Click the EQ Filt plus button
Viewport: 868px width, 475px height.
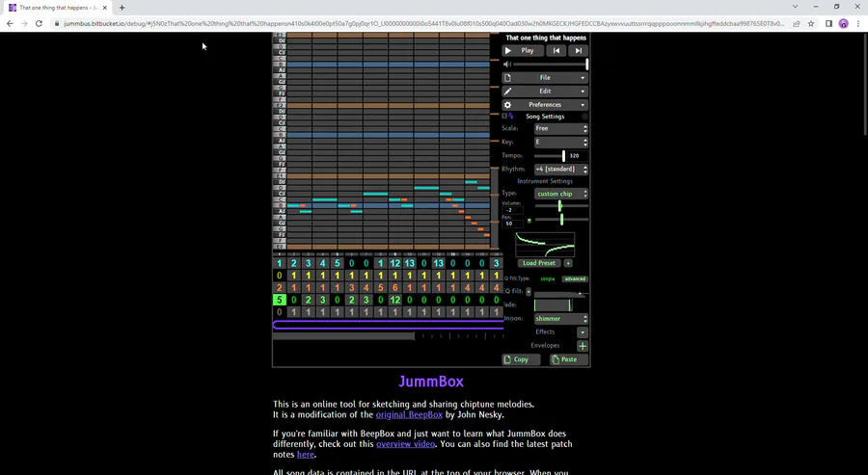click(x=529, y=291)
